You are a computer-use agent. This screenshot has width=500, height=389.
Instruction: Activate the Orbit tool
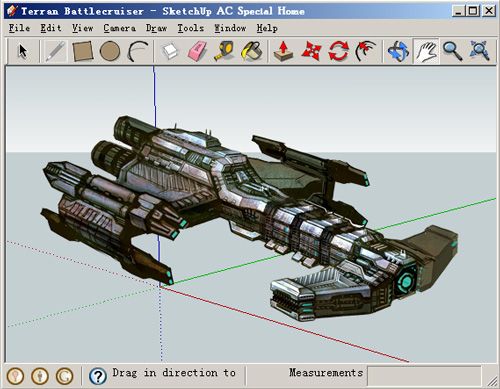398,51
